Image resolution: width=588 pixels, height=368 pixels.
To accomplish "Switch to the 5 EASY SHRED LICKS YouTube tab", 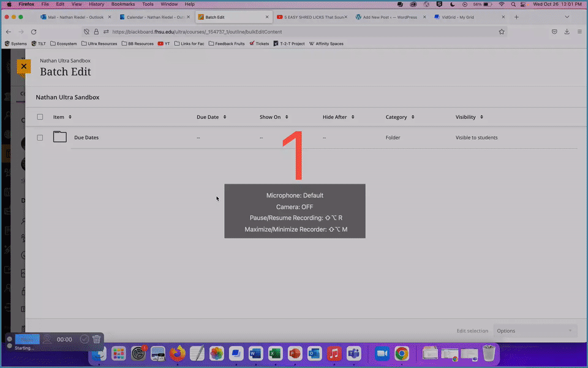I will click(x=312, y=17).
